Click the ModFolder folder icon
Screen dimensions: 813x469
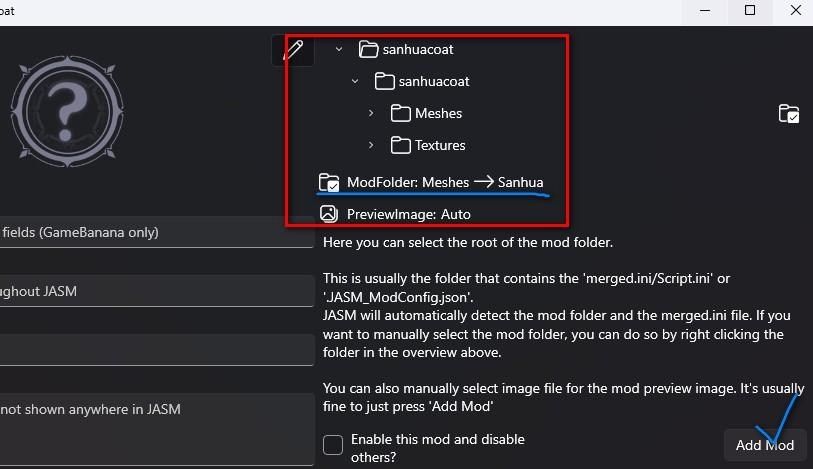(x=329, y=182)
